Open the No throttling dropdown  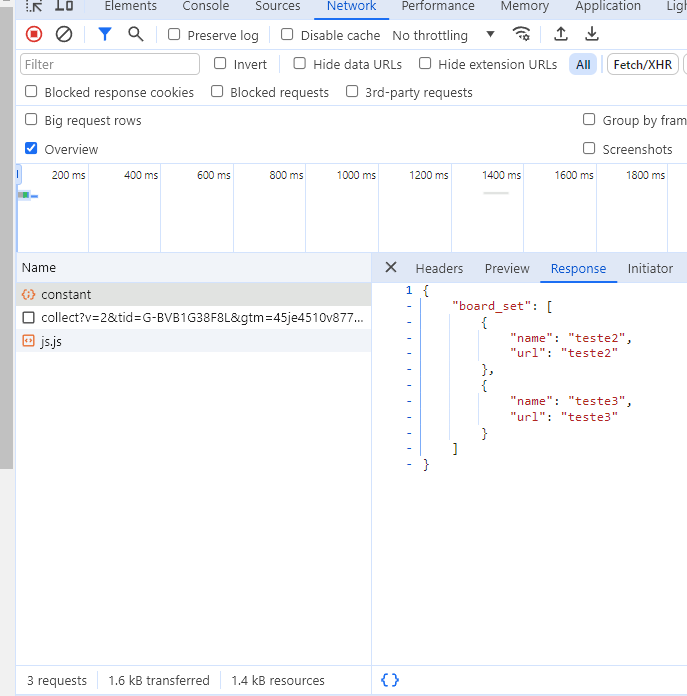click(444, 35)
